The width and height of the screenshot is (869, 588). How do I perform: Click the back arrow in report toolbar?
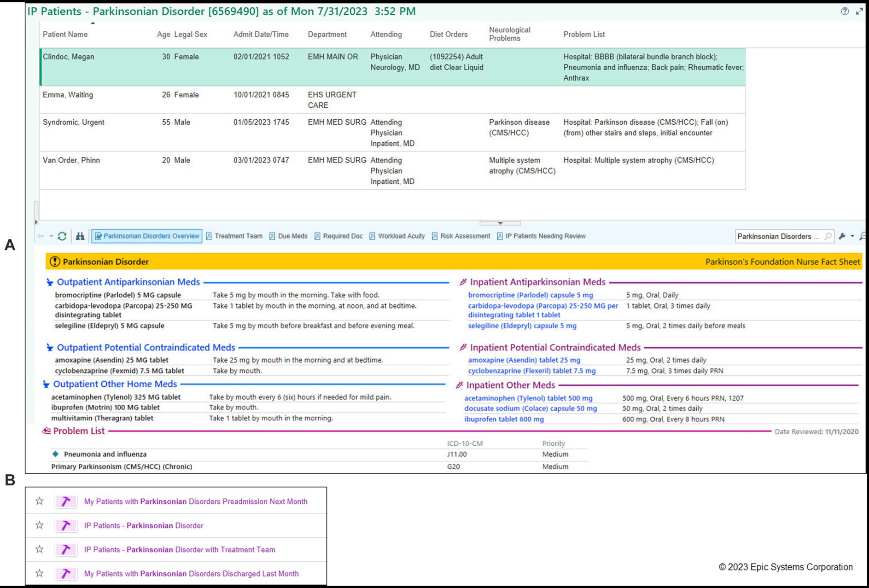(x=41, y=236)
